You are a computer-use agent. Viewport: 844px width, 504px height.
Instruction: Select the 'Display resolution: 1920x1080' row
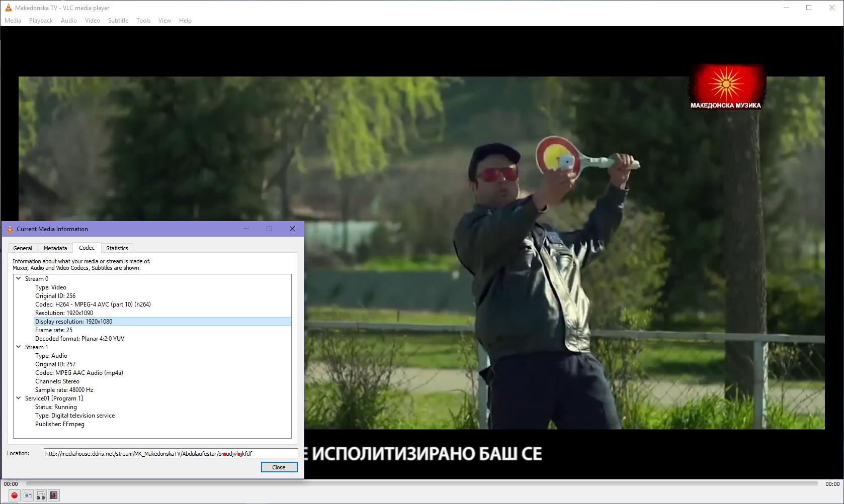click(162, 322)
